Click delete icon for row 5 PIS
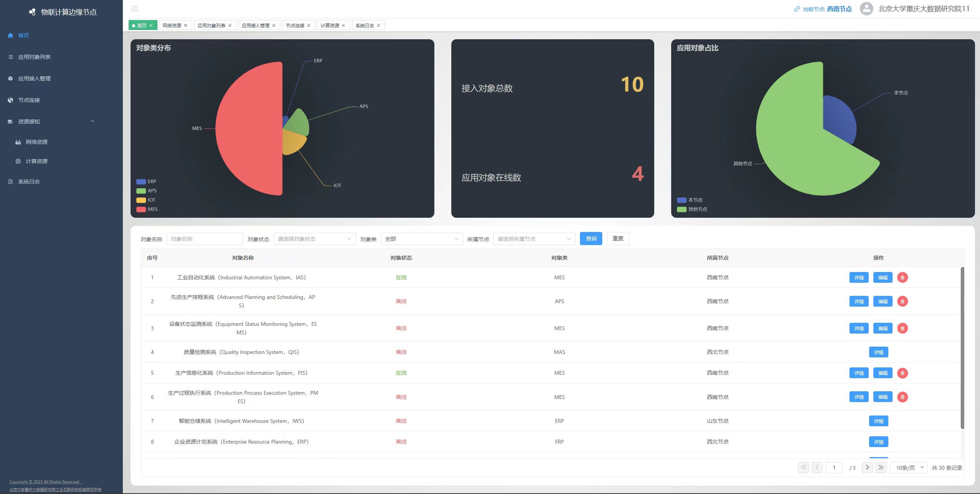 [x=902, y=373]
